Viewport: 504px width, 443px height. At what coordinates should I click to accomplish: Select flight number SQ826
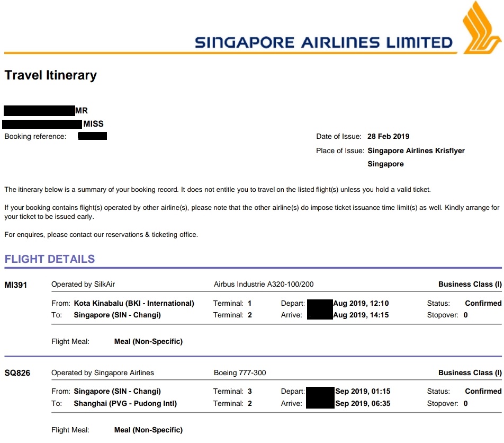coord(17,373)
